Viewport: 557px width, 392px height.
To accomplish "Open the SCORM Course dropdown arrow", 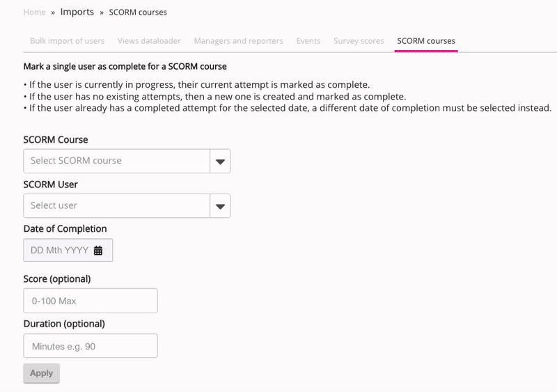I will click(220, 161).
